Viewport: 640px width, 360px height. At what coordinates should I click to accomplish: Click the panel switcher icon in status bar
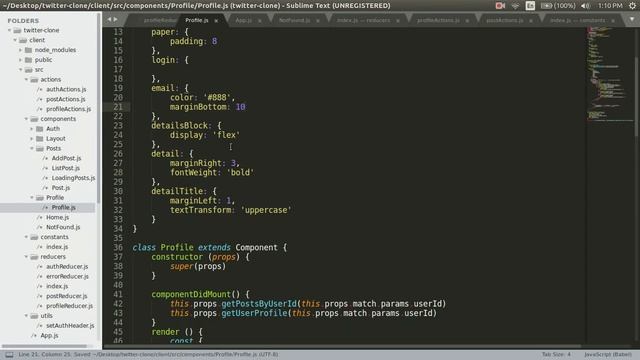tap(9, 355)
